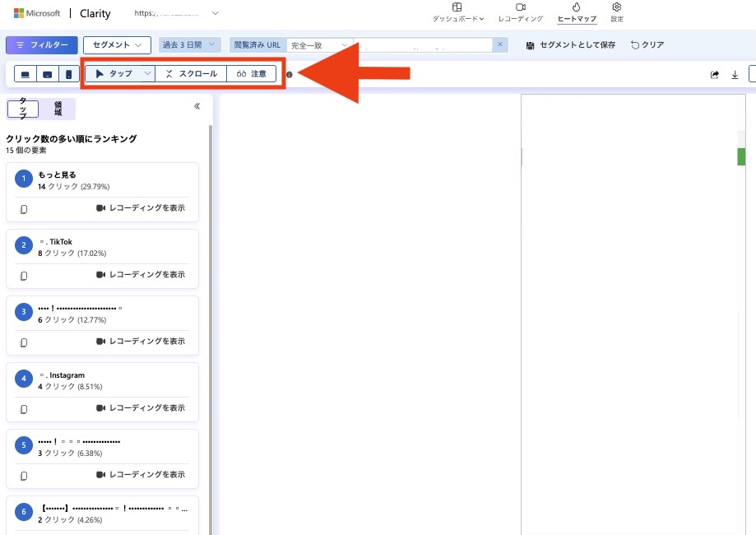Select the タップ heatmap type

[x=114, y=73]
